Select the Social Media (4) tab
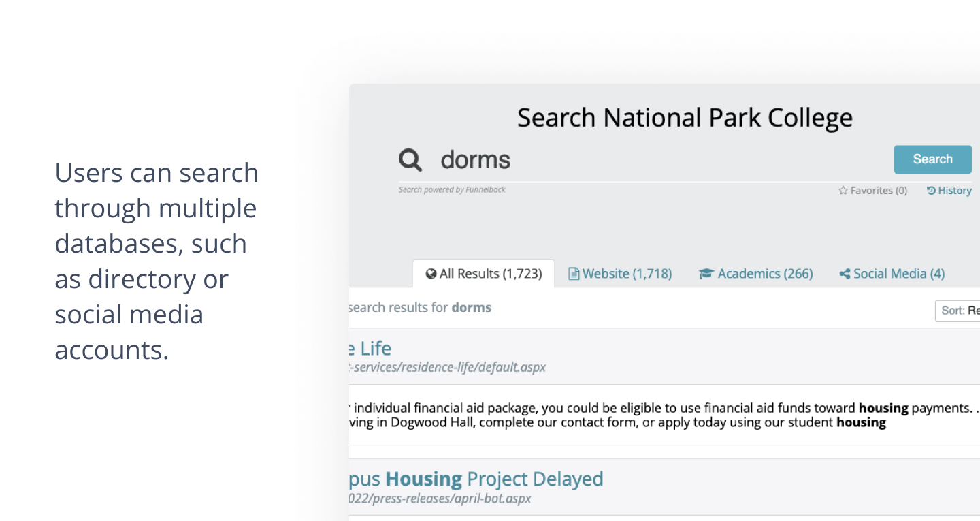The height and width of the screenshot is (521, 980). [x=892, y=274]
